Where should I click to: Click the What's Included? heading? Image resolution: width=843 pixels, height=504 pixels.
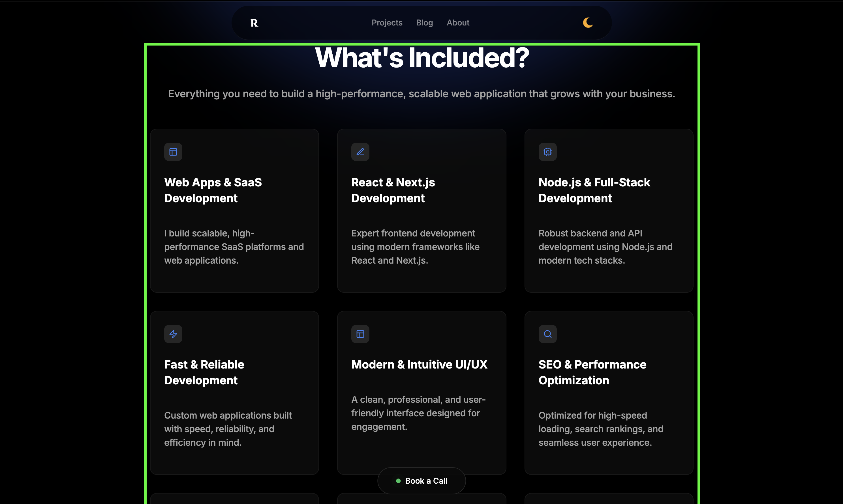coord(421,58)
